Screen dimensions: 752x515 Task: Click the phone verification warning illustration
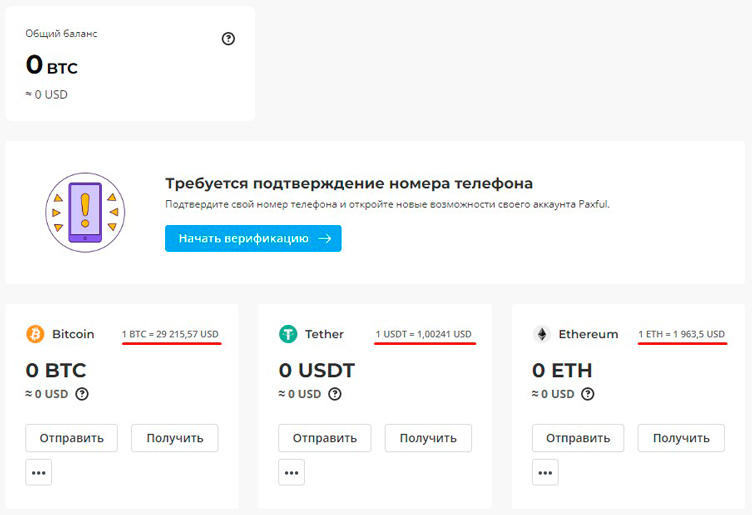pyautogui.click(x=85, y=211)
